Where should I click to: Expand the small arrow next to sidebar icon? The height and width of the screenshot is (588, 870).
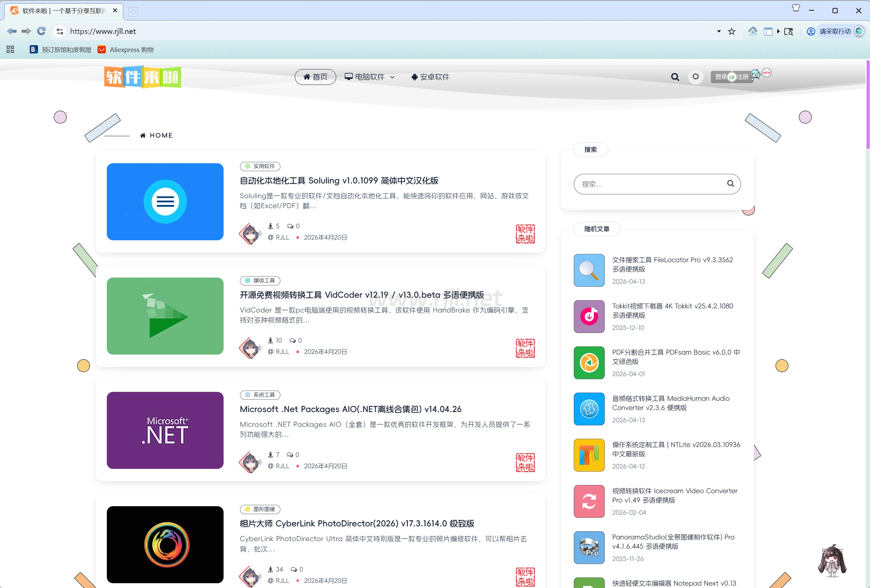tap(778, 31)
